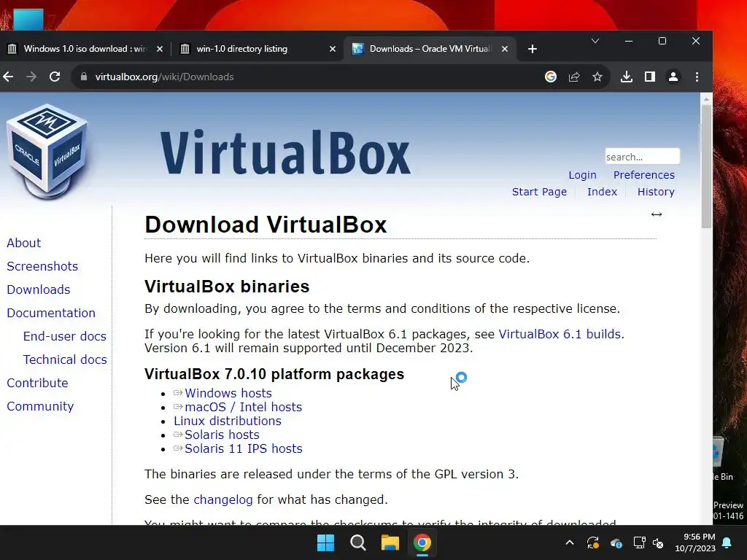Click the Chrome taskbar icon
The image size is (747, 560).
[422, 542]
